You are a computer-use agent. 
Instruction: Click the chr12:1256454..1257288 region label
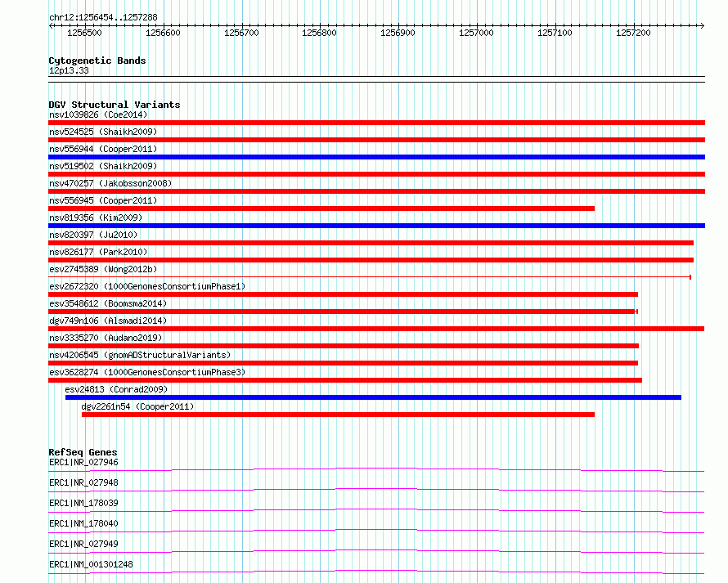(x=103, y=18)
